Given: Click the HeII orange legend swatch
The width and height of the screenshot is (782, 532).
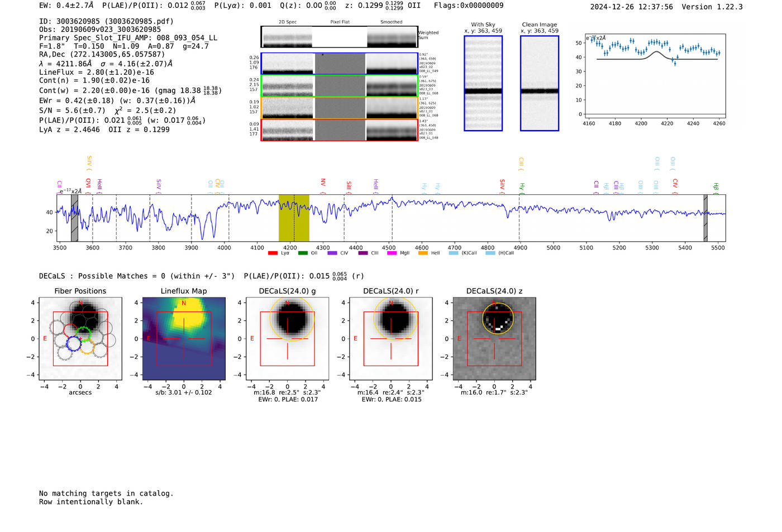Looking at the screenshot, I should (423, 253).
